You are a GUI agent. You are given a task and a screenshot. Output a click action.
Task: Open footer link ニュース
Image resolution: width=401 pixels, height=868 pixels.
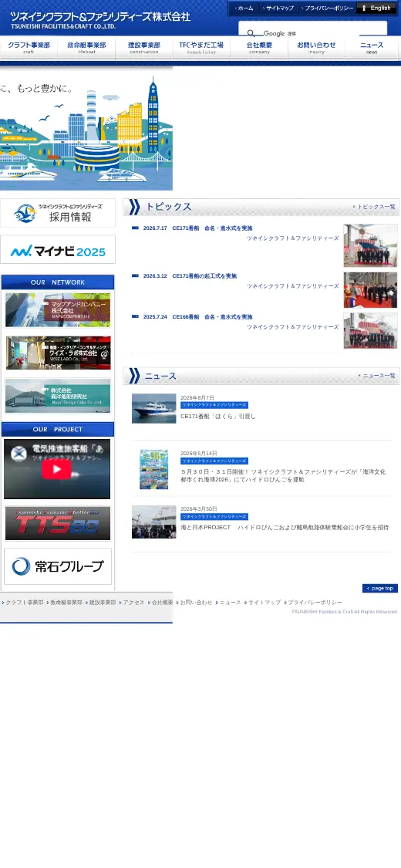point(230,603)
